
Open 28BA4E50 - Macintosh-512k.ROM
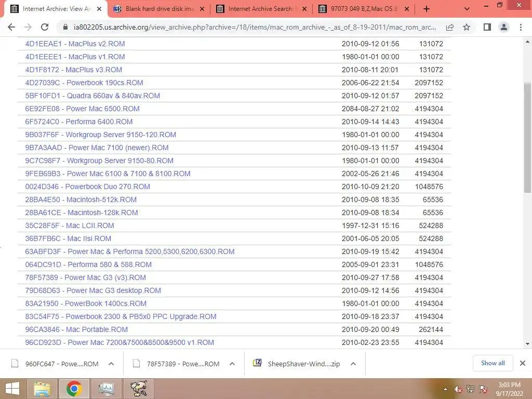click(81, 199)
